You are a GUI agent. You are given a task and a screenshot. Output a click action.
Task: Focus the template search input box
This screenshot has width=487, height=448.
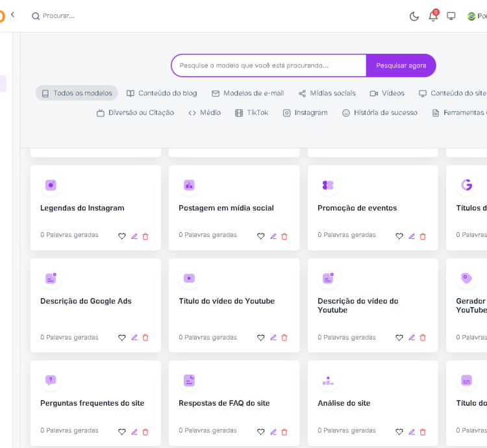pyautogui.click(x=269, y=66)
